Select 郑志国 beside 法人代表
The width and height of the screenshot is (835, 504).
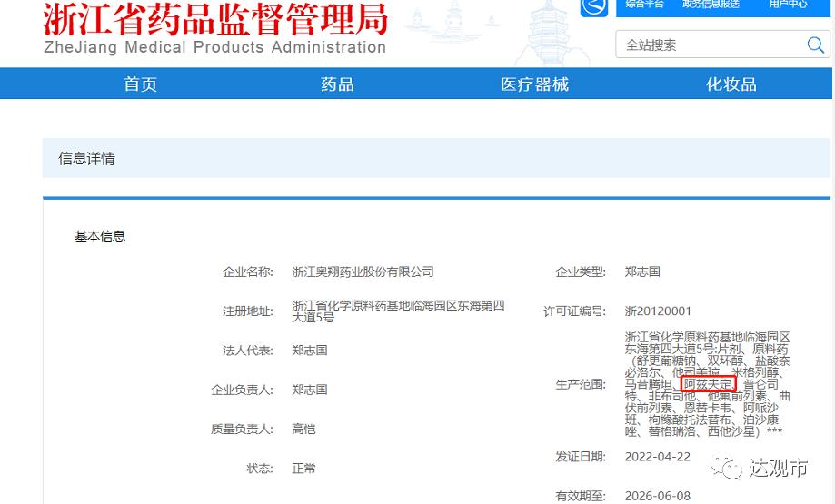310,351
